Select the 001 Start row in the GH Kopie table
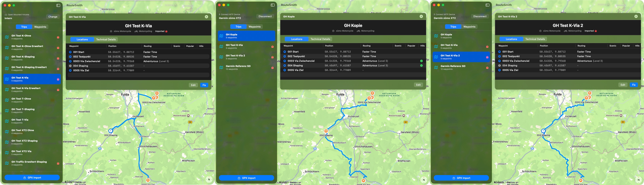 pyautogui.click(x=353, y=52)
